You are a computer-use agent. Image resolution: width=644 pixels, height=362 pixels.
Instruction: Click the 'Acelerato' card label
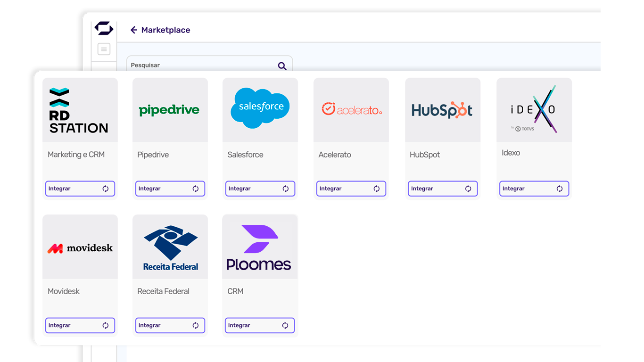[x=335, y=155]
